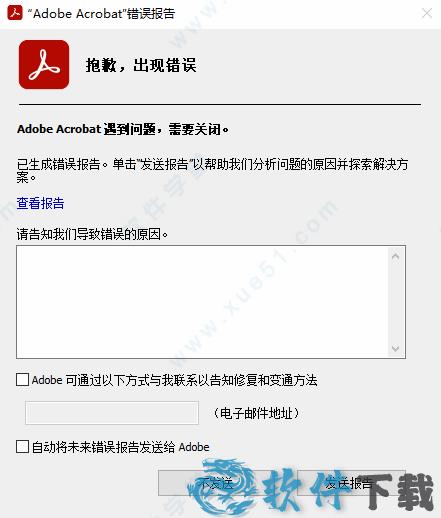Click the (电子邮件地址) label
This screenshot has height=518, width=441.
click(256, 413)
